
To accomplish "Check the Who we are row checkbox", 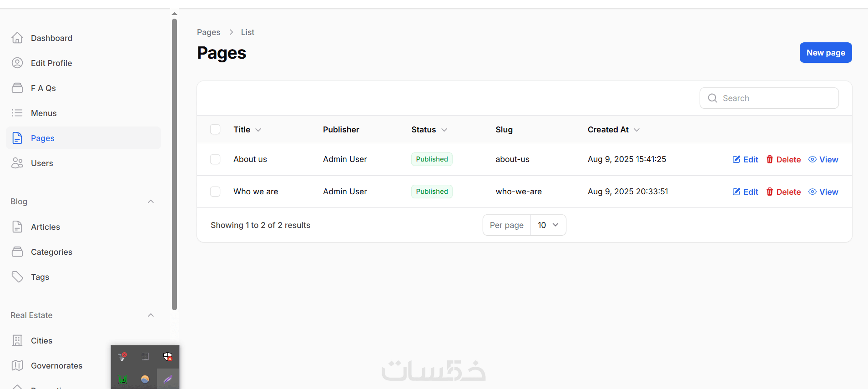I will tap(215, 192).
